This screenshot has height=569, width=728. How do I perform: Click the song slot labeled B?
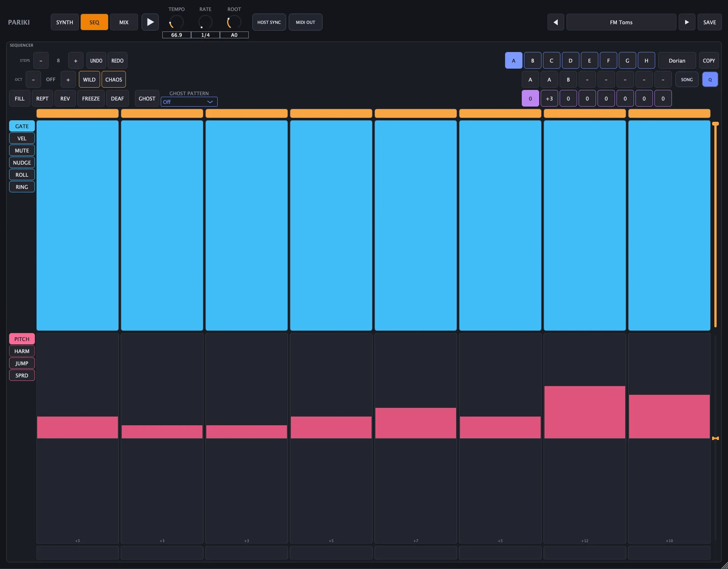coord(568,80)
